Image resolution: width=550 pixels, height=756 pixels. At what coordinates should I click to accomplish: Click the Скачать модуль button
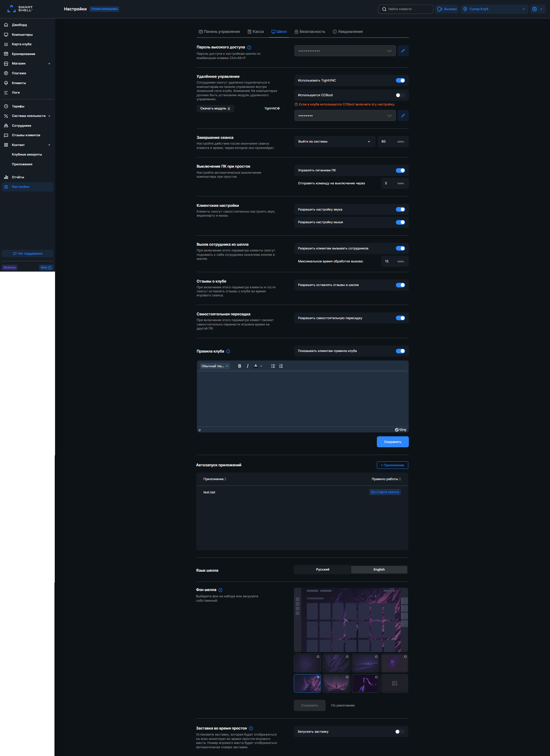tap(215, 108)
